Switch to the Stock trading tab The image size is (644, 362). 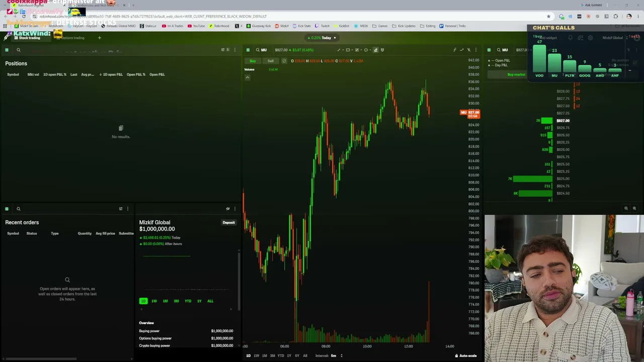tap(27, 38)
